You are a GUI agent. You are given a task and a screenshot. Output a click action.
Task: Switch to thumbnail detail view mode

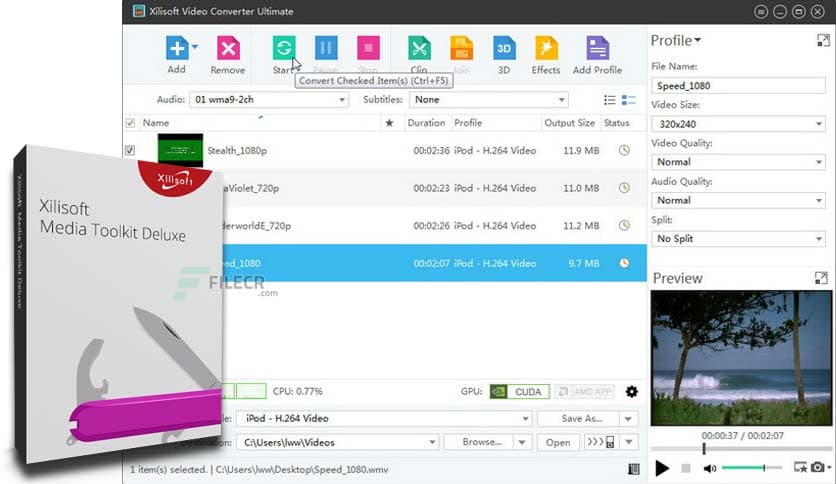pos(629,100)
